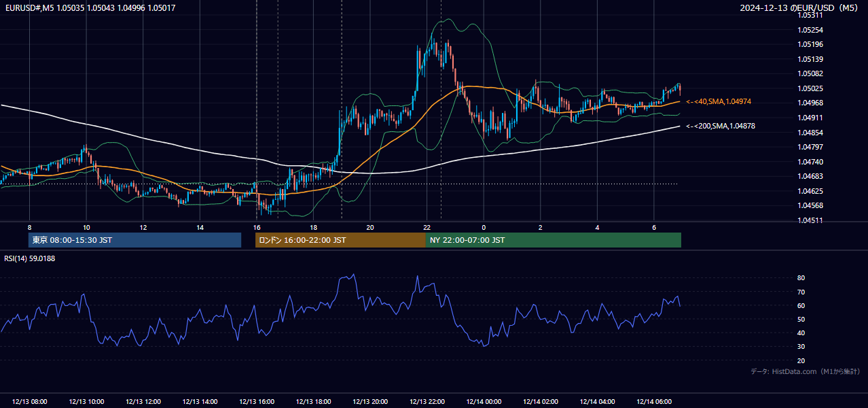The image size is (868, 408).
Task: Click price axis value 1.04625
Action: [810, 191]
